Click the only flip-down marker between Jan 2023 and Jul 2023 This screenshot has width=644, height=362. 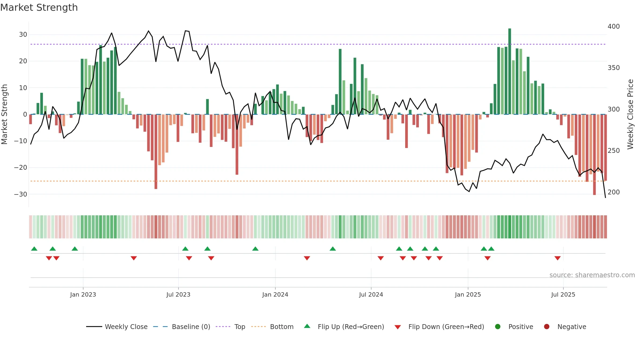click(x=134, y=258)
